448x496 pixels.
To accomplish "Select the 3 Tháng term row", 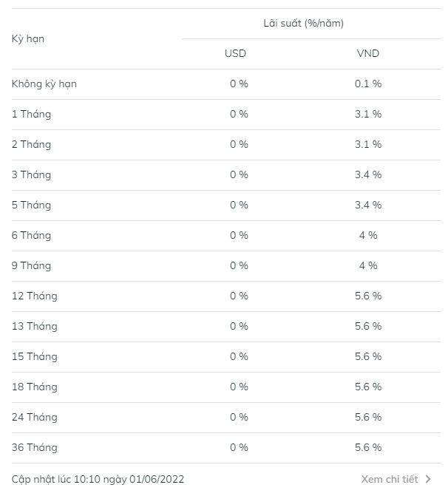I will point(32,174).
